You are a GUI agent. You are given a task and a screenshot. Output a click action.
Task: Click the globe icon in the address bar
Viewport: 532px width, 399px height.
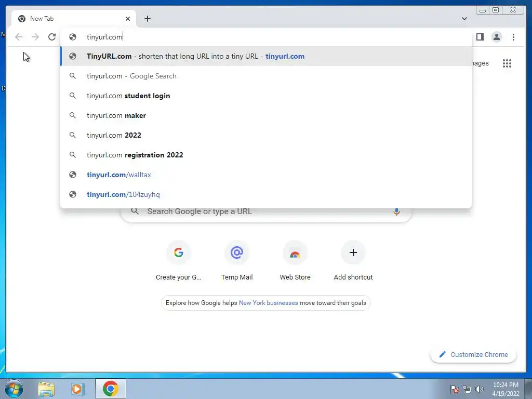click(x=73, y=37)
